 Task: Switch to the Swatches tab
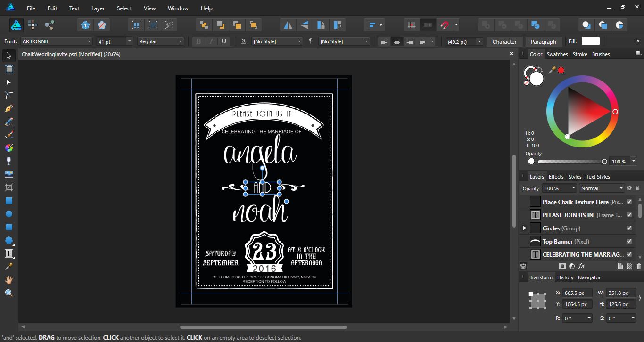click(x=557, y=54)
